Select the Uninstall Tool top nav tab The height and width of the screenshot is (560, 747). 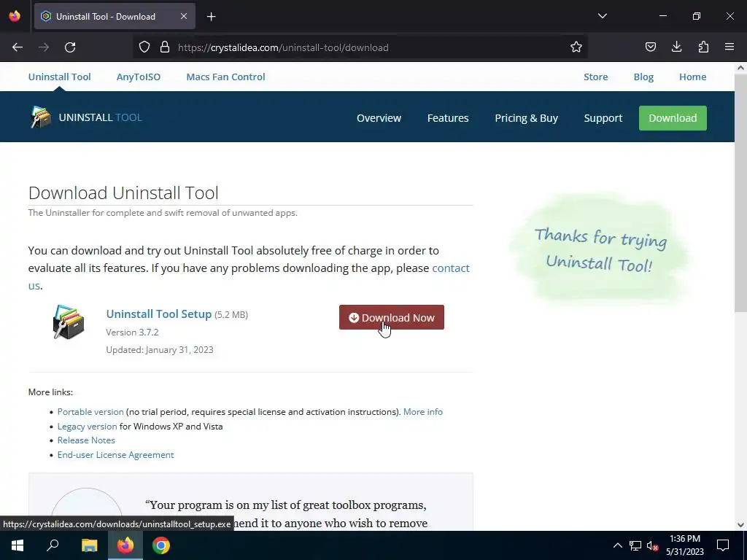point(60,77)
